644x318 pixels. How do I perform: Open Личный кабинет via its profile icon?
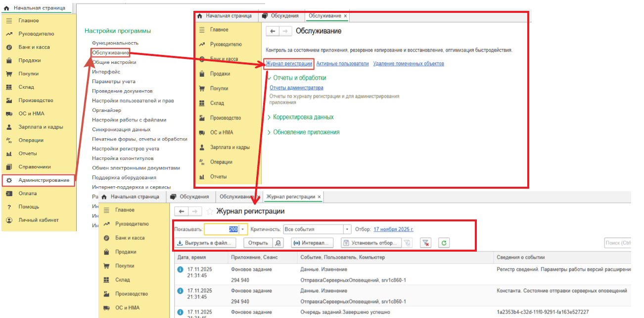(x=9, y=220)
